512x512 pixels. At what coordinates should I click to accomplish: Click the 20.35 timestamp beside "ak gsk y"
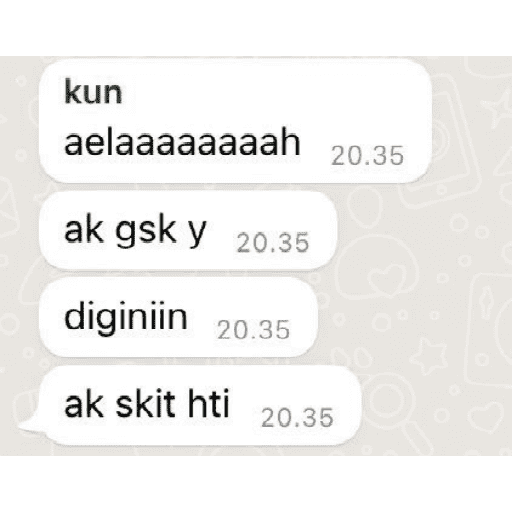tap(273, 242)
